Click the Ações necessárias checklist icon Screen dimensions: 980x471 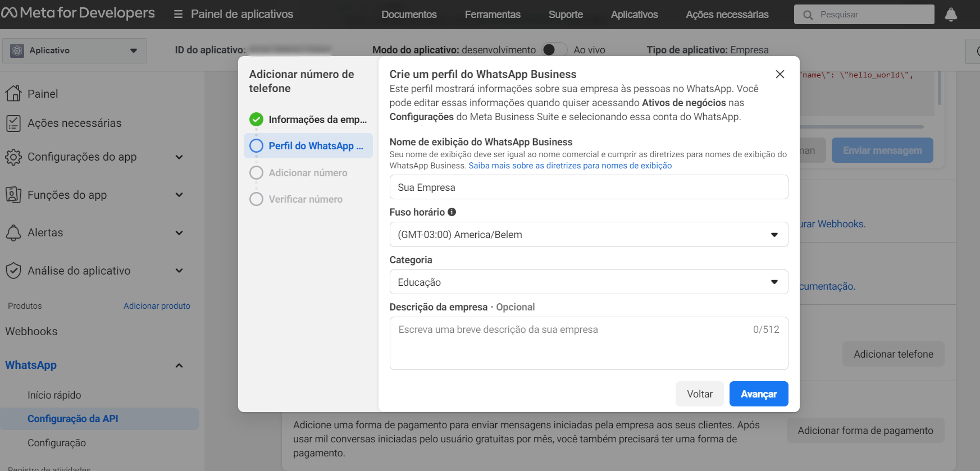click(x=13, y=123)
